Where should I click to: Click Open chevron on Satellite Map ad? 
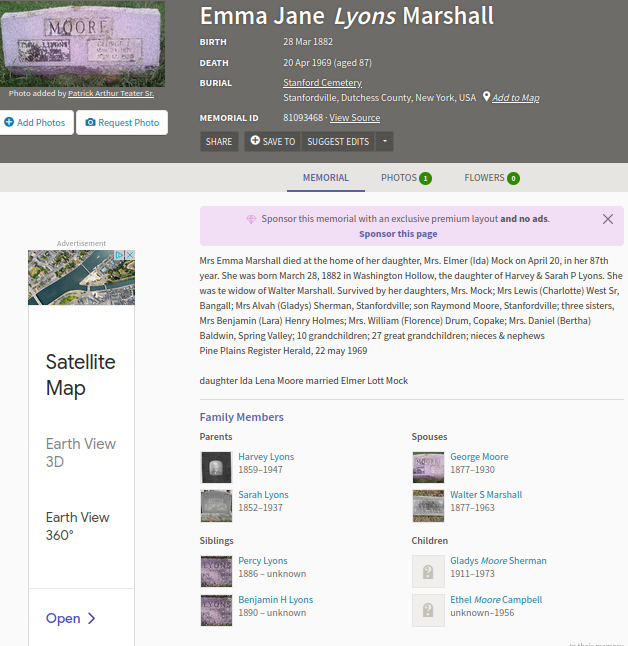click(x=92, y=618)
